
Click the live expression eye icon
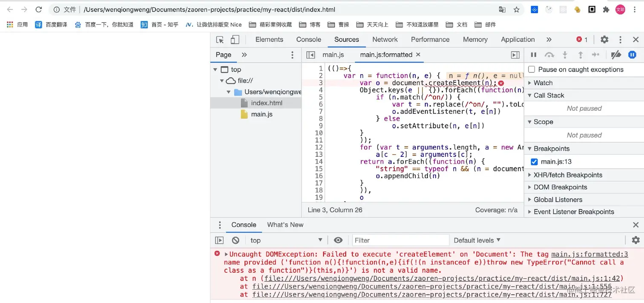tap(338, 240)
